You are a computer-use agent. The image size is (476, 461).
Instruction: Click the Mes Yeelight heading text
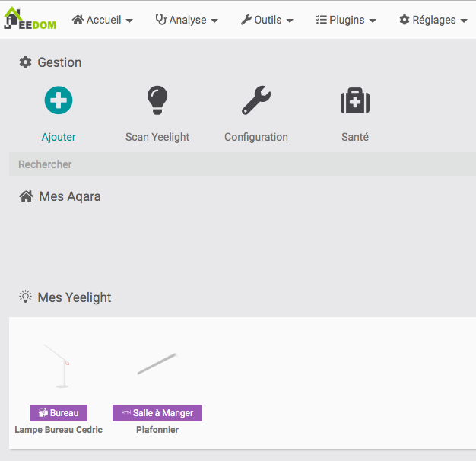coord(75,297)
